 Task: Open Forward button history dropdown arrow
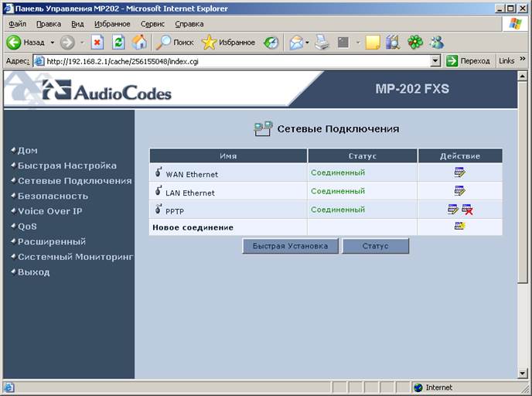point(82,43)
